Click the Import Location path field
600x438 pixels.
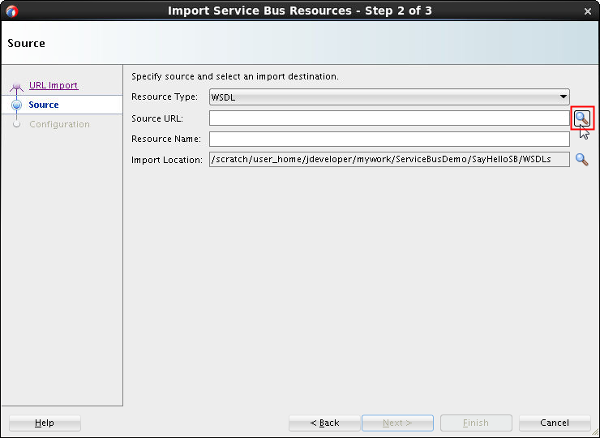(389, 159)
